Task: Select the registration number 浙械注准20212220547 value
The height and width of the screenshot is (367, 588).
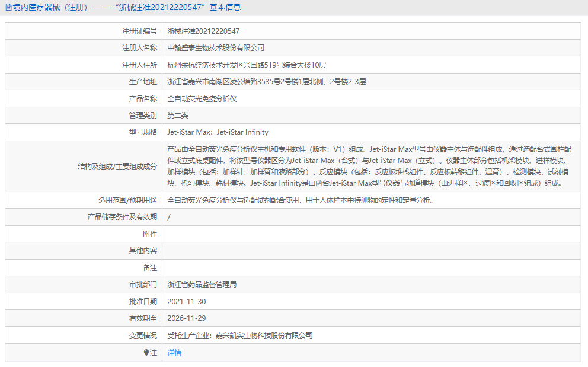Action: 203,31
